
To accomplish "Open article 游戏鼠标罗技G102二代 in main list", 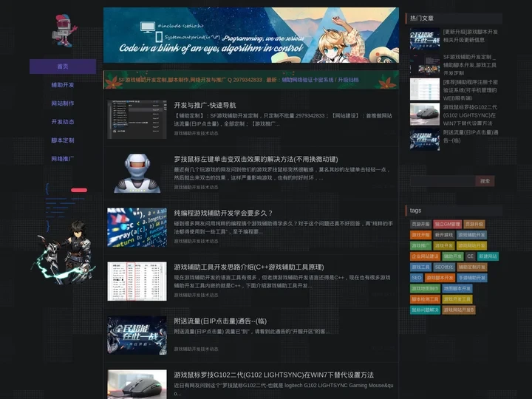I will [x=274, y=375].
